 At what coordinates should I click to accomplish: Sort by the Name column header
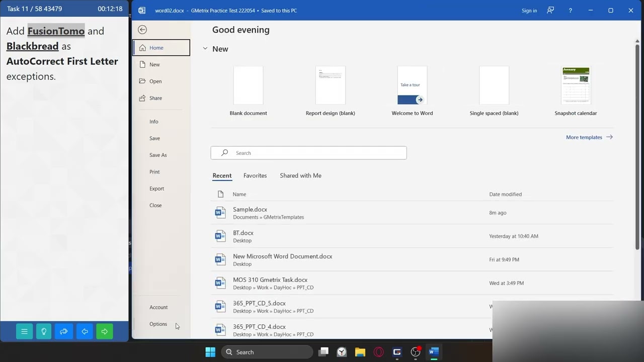[239, 194]
